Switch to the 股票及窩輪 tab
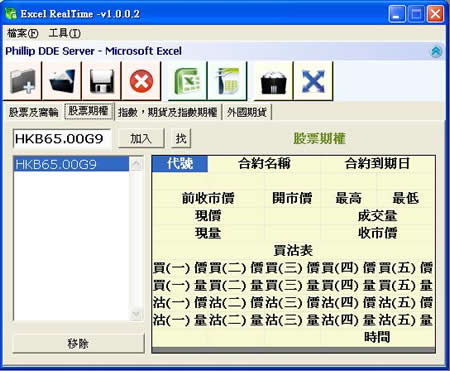 [33, 112]
